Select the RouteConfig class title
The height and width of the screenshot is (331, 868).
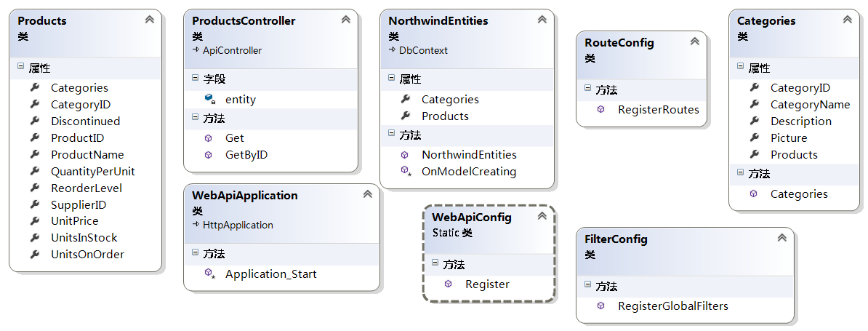point(619,42)
